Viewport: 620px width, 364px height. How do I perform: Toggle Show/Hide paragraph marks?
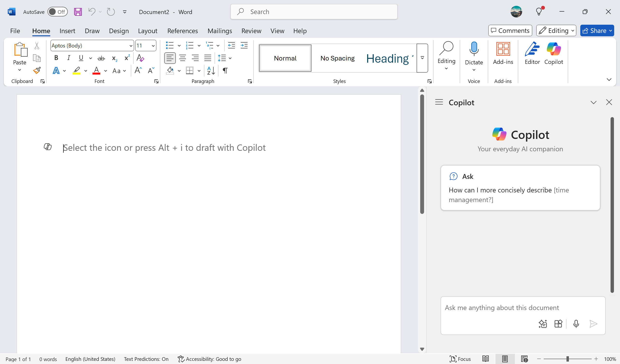tap(225, 71)
